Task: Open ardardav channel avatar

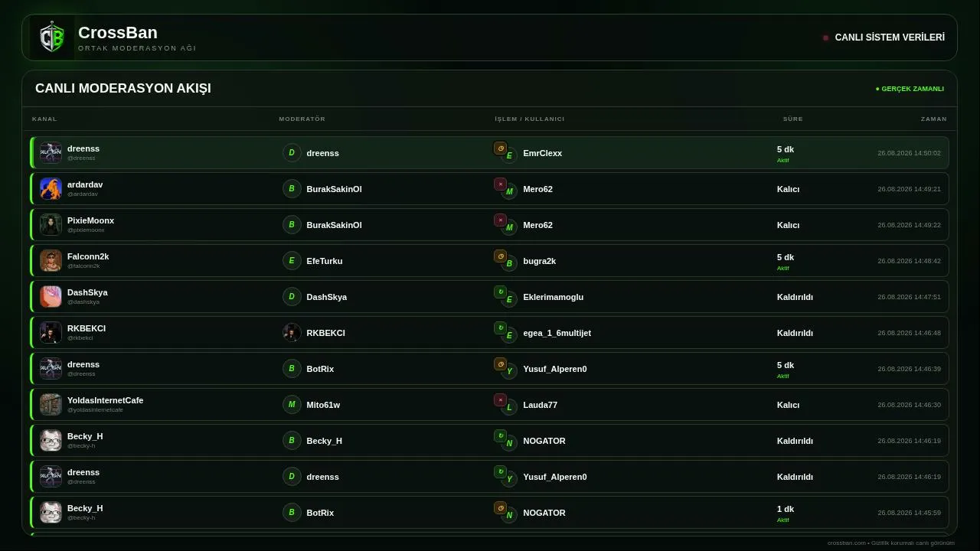Action: (x=51, y=188)
